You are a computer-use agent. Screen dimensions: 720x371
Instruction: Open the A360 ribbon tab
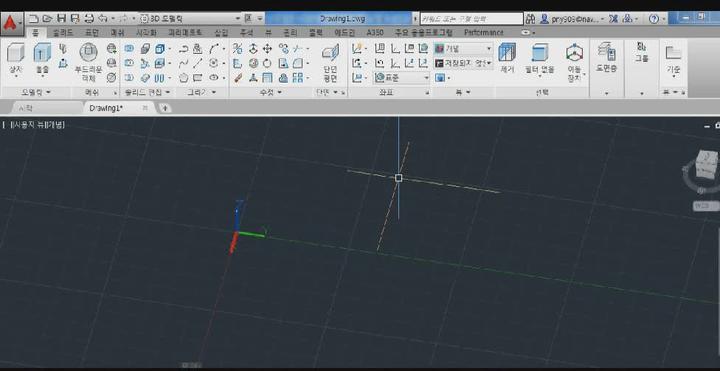pos(376,33)
